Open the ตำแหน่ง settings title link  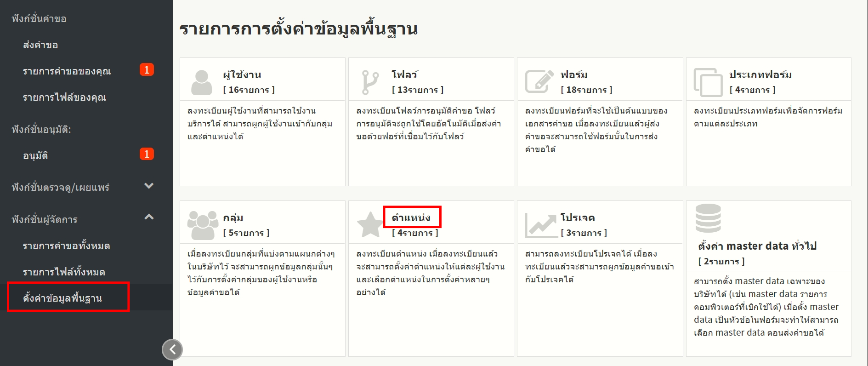click(x=411, y=217)
